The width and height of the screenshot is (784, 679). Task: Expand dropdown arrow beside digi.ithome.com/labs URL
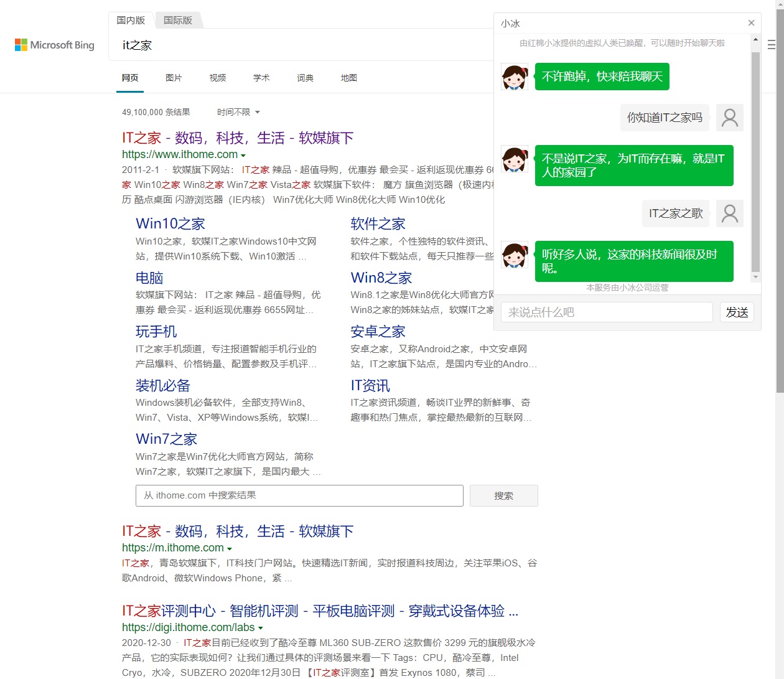click(261, 629)
